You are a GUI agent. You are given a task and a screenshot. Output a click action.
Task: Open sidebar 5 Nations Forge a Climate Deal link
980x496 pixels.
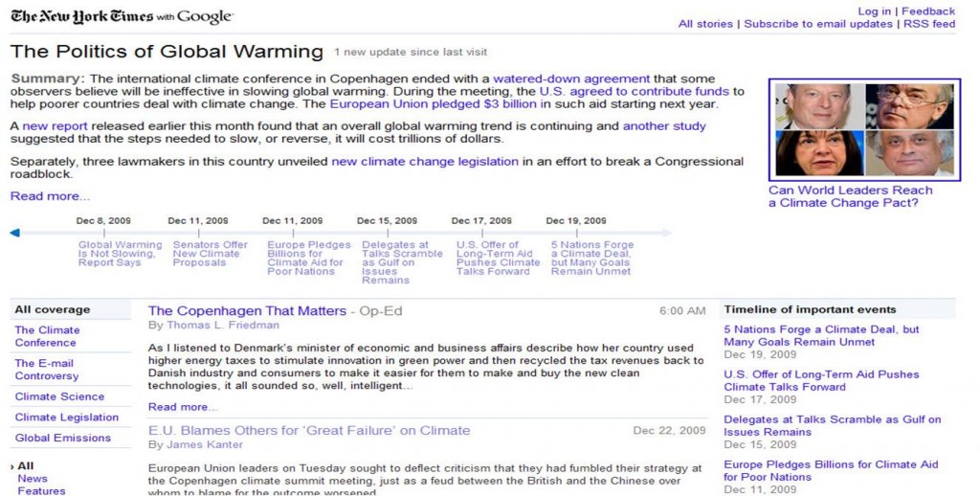coord(821,336)
